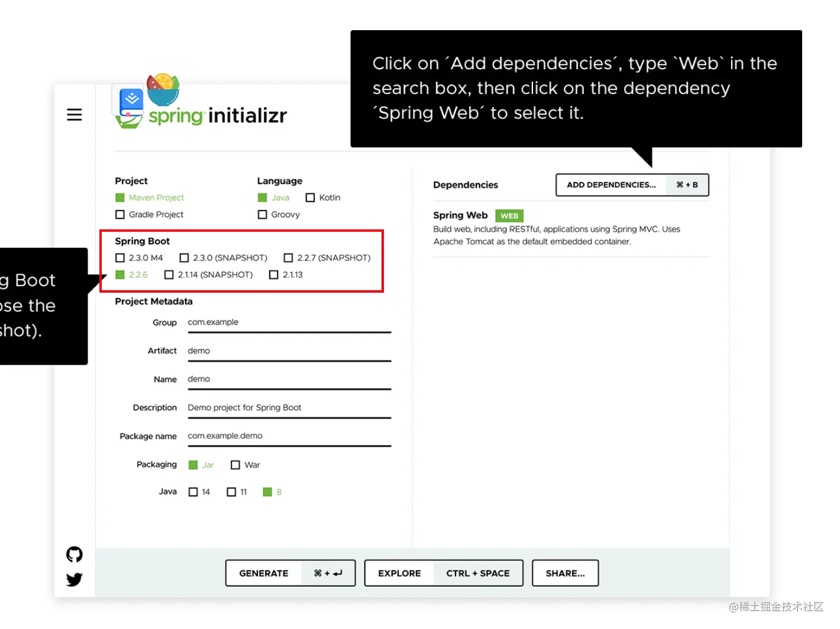Viewport: 840px width, 629px height.
Task: Click the fruit bowl icon
Action: (163, 90)
